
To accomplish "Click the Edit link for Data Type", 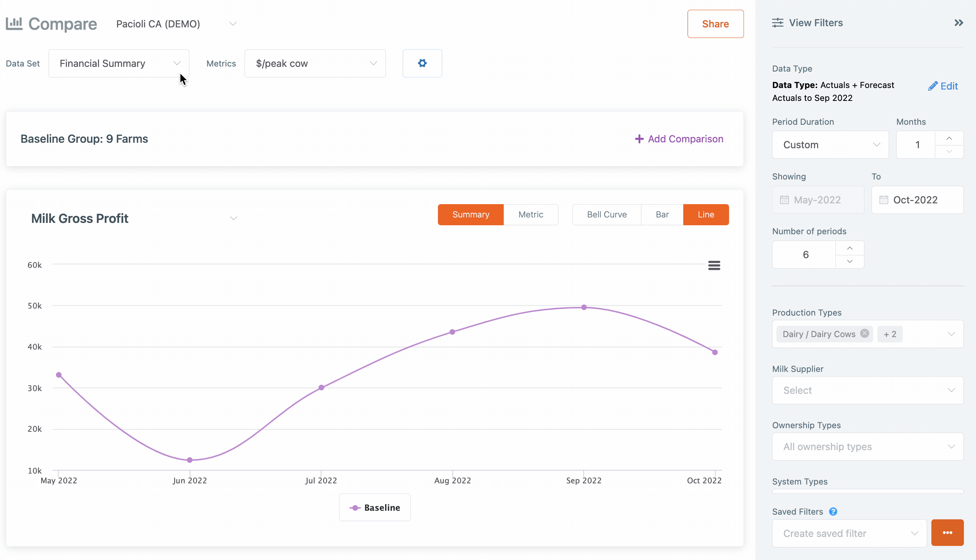I will click(x=943, y=86).
